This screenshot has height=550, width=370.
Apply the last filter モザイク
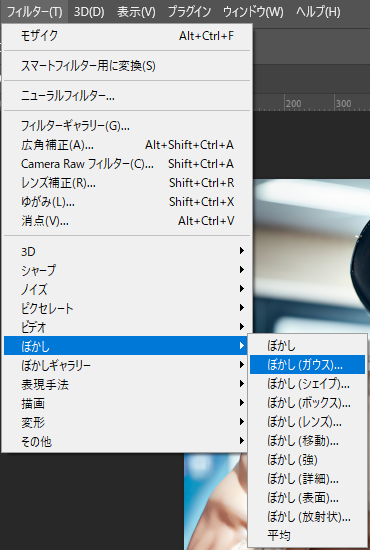coord(127,36)
